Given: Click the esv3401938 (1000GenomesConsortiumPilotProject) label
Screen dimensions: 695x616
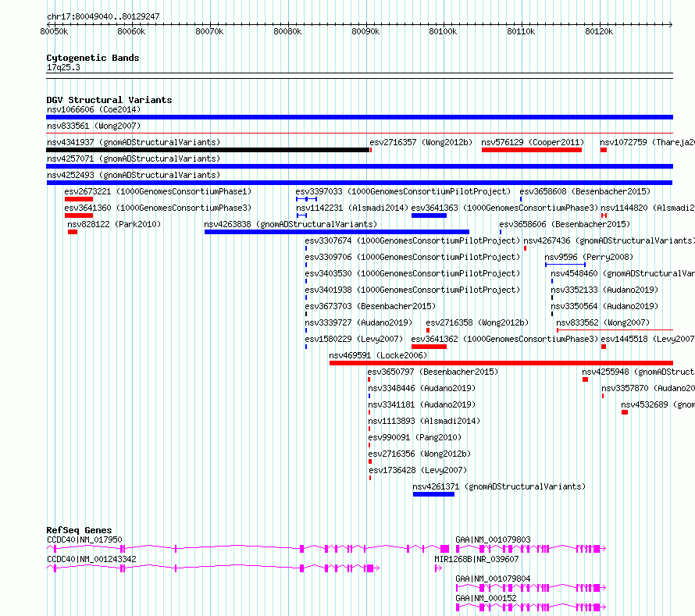Looking at the screenshot, I should (x=412, y=290).
